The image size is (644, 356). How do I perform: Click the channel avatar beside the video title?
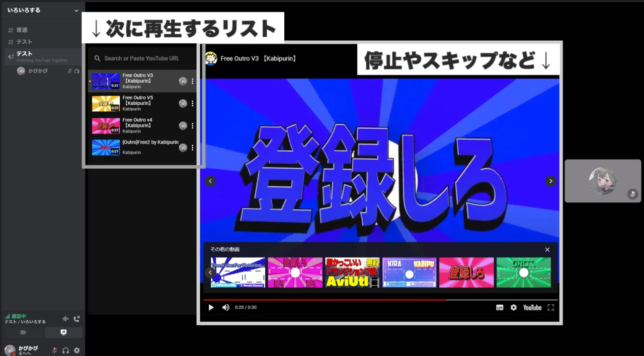(x=211, y=58)
